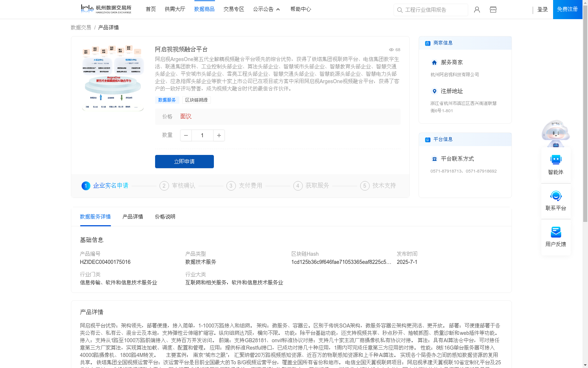Click the quantity input showing 1
This screenshot has width=588, height=368.
(202, 135)
